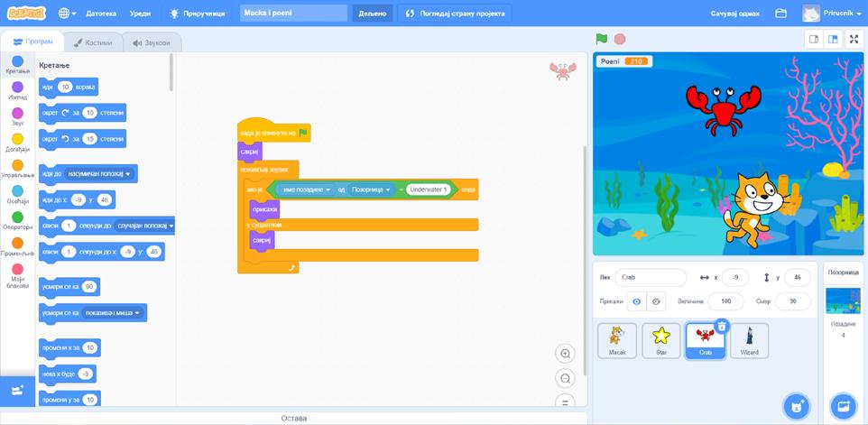Click the rotate counterclockwise block icon
Image resolution: width=868 pixels, height=425 pixels.
click(65, 138)
